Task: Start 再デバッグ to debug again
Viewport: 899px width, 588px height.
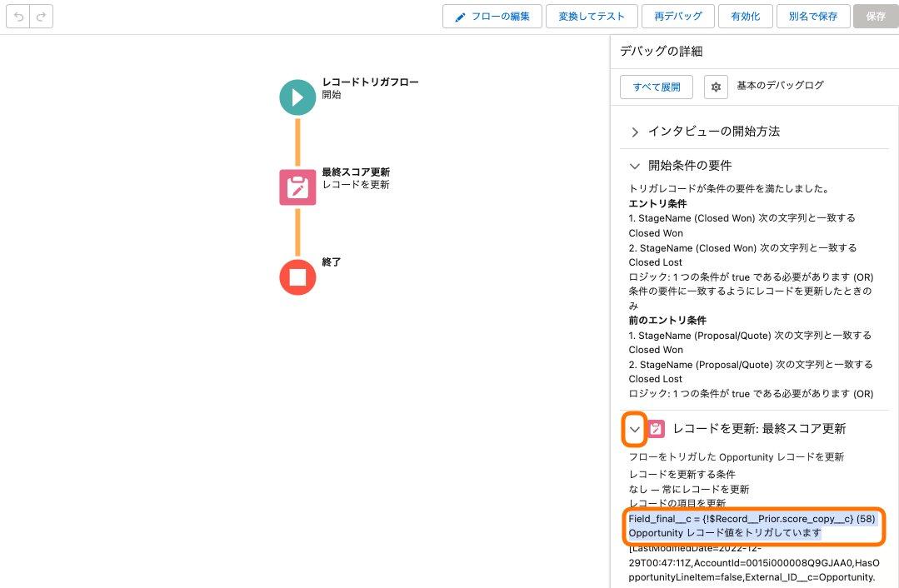Action: 677,16
